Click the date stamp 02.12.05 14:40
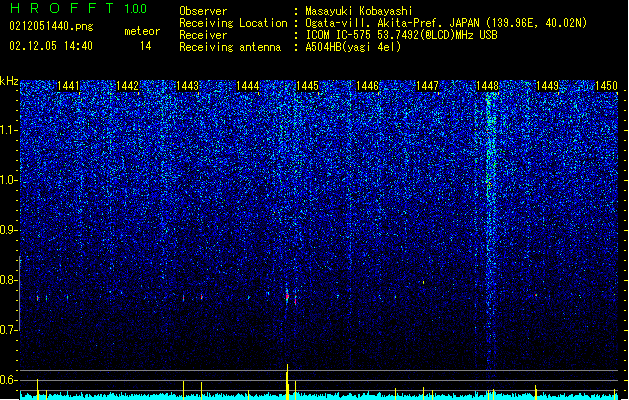The image size is (629, 400). (51, 46)
